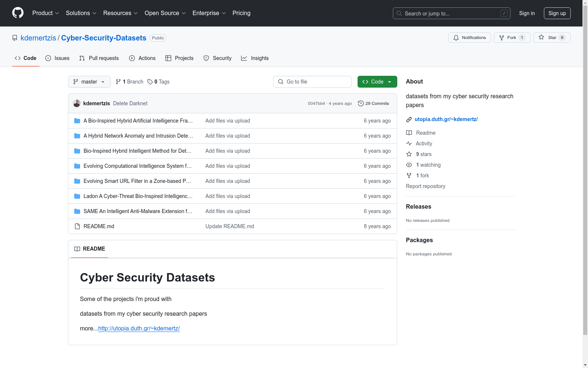The image size is (588, 368).
Task: Click the Sign up button
Action: tap(557, 13)
